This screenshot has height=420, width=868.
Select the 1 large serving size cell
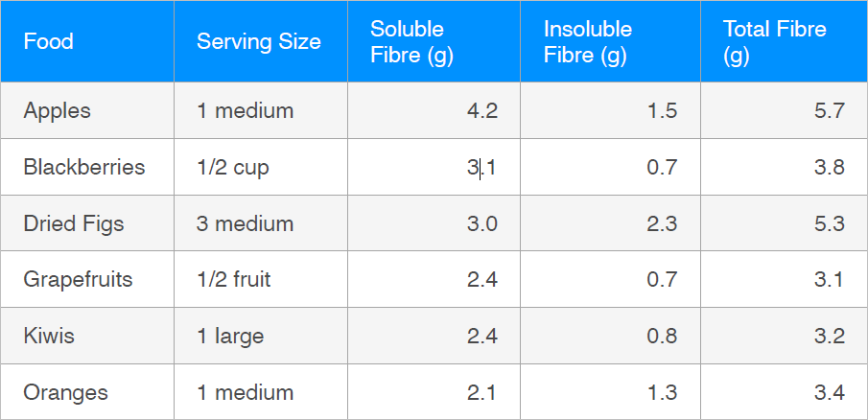261,336
